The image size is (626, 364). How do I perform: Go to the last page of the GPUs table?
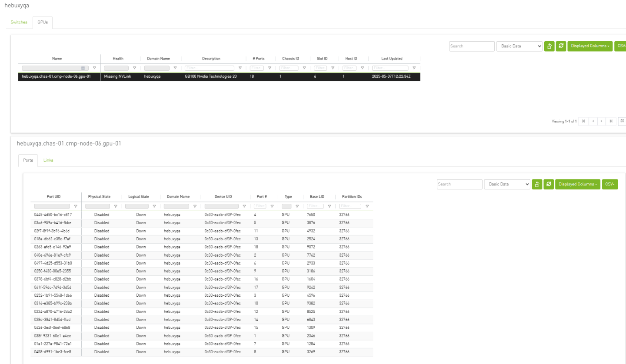click(611, 121)
